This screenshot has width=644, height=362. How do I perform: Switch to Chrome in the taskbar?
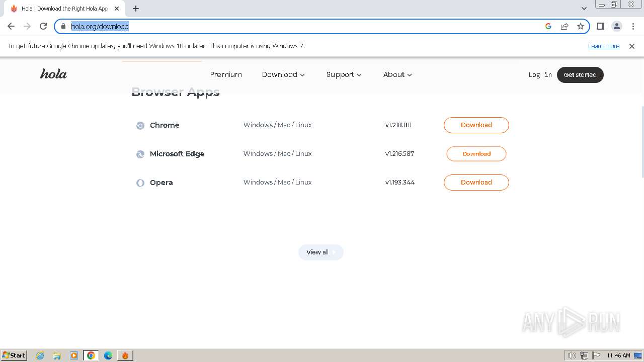click(91, 355)
